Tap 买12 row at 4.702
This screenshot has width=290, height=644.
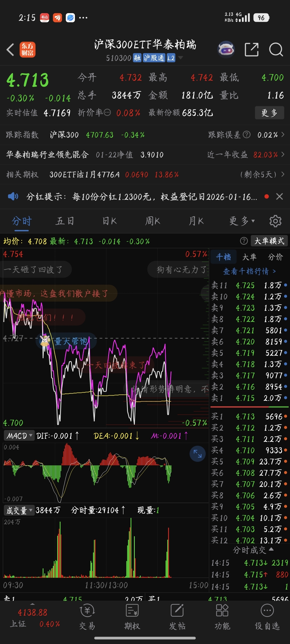point(249,540)
